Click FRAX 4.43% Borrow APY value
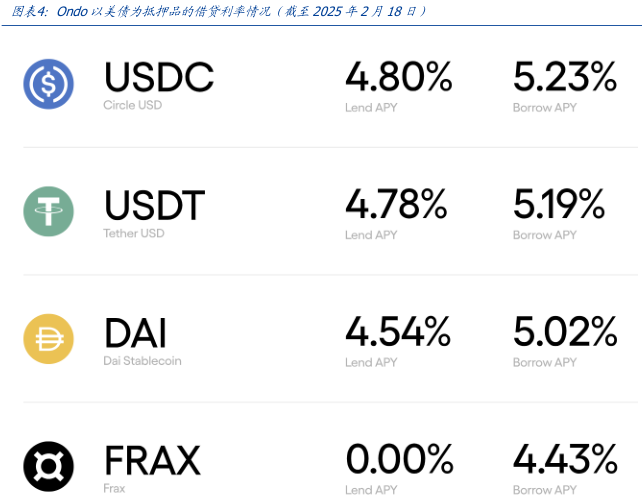The image size is (642, 496). pyautogui.click(x=565, y=459)
